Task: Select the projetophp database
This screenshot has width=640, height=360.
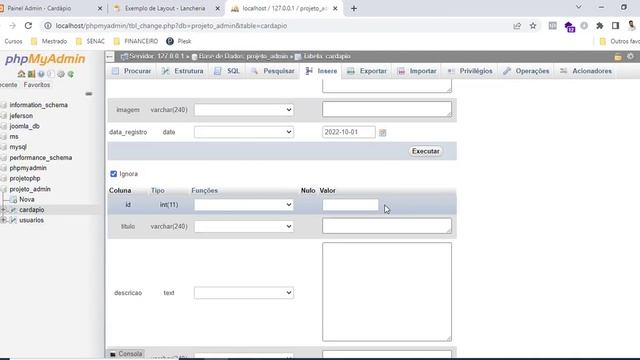Action: [24, 178]
